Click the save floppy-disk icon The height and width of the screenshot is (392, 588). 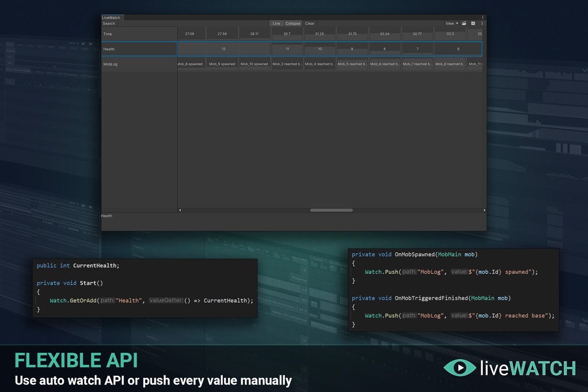click(x=473, y=24)
